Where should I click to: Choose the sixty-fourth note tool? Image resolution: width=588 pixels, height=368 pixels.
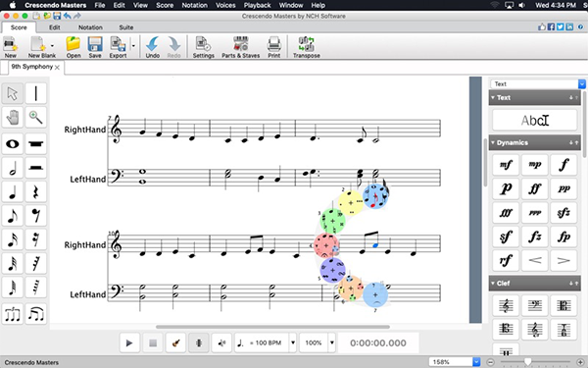click(x=13, y=288)
